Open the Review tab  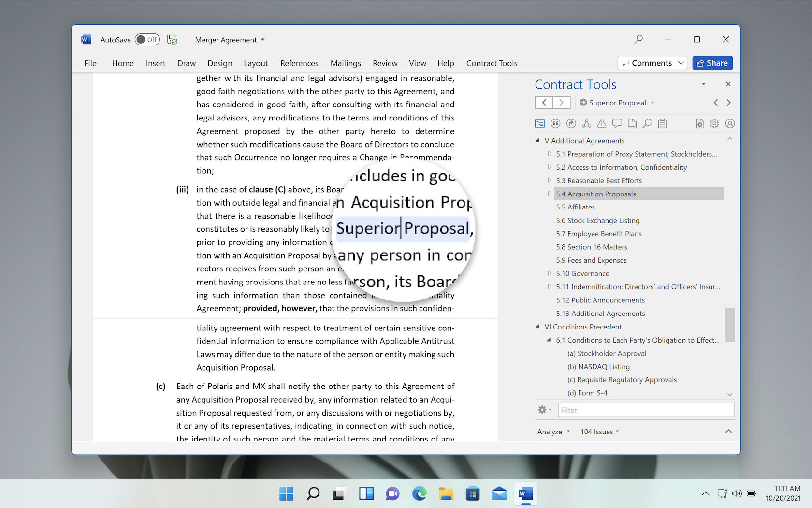tap(385, 63)
